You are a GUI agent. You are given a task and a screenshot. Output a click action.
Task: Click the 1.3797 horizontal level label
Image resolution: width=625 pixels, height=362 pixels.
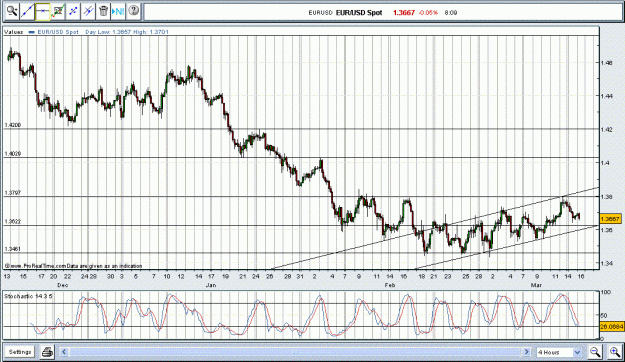(x=12, y=193)
